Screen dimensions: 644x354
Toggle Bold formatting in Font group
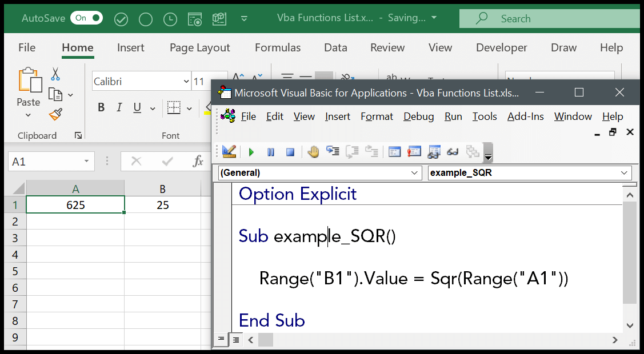101,107
